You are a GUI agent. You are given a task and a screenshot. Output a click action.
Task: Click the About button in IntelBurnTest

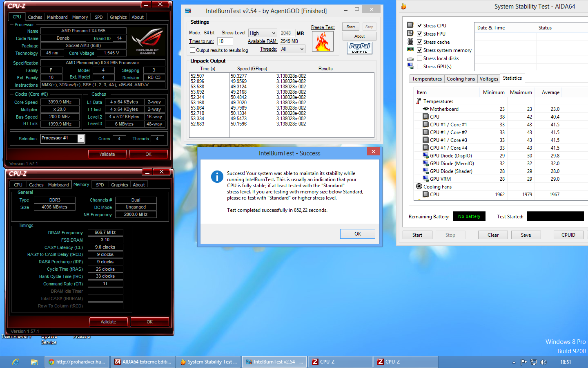(x=359, y=36)
